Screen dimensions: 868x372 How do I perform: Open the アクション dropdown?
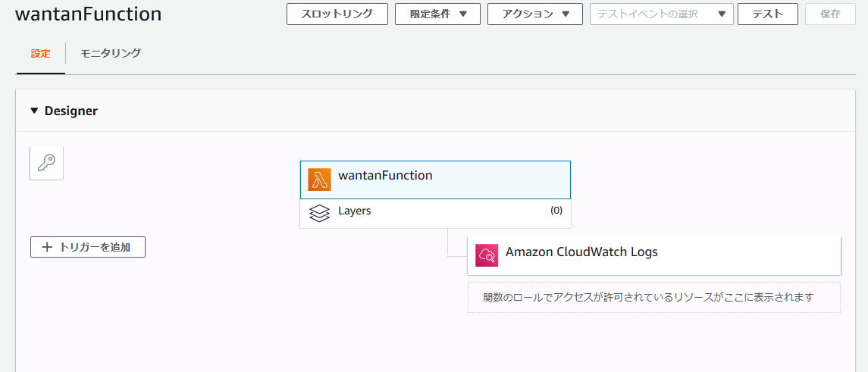[534, 14]
